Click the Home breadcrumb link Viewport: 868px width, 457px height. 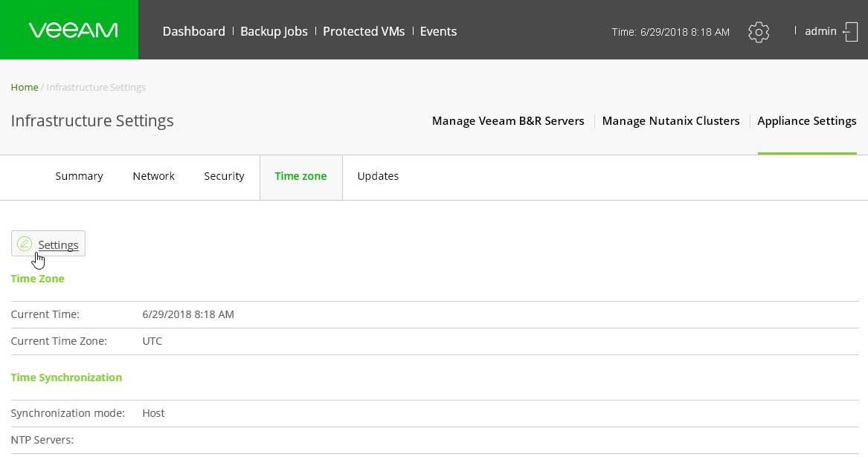[x=25, y=88]
